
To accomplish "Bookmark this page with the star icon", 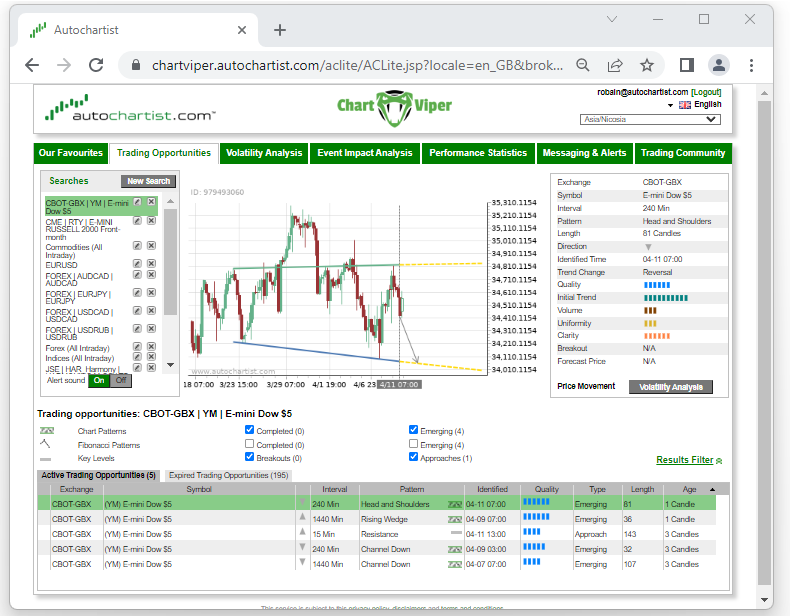I will point(647,65).
